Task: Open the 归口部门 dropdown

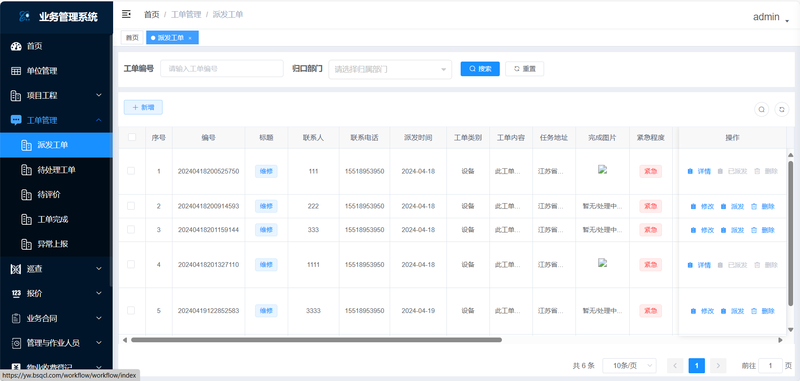Action: 390,69
